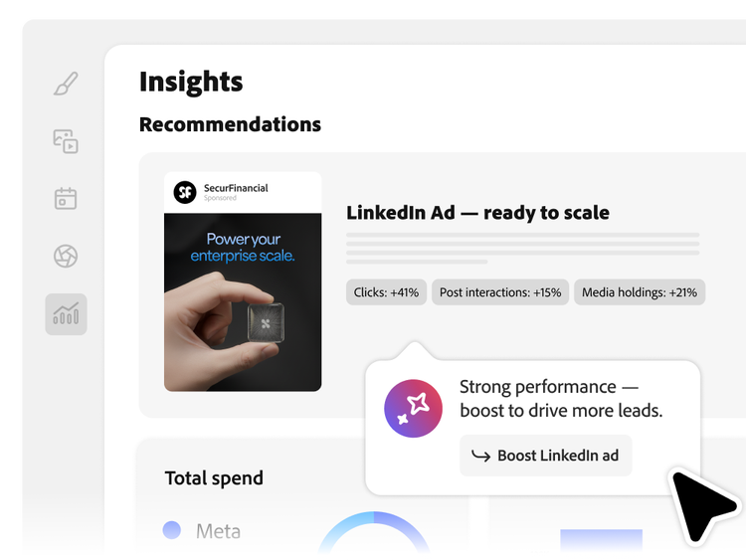Viewport: 746px width, 560px height.
Task: Click the aperture icon in sidebar
Action: click(x=66, y=256)
